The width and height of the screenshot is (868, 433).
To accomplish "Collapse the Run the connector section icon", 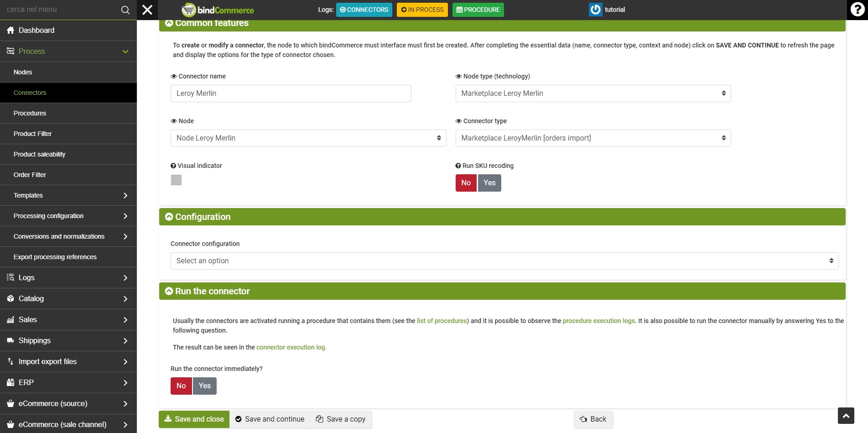I will coord(169,291).
